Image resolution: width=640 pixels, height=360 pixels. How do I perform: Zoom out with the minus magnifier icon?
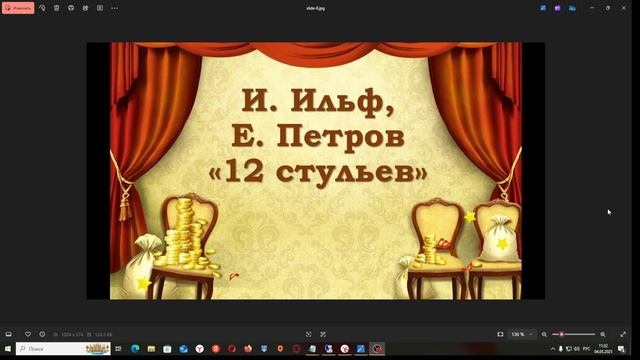click(x=544, y=334)
